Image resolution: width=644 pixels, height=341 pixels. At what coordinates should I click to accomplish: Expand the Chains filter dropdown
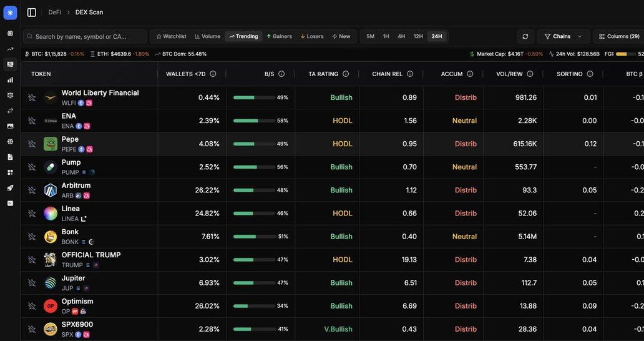pyautogui.click(x=563, y=37)
